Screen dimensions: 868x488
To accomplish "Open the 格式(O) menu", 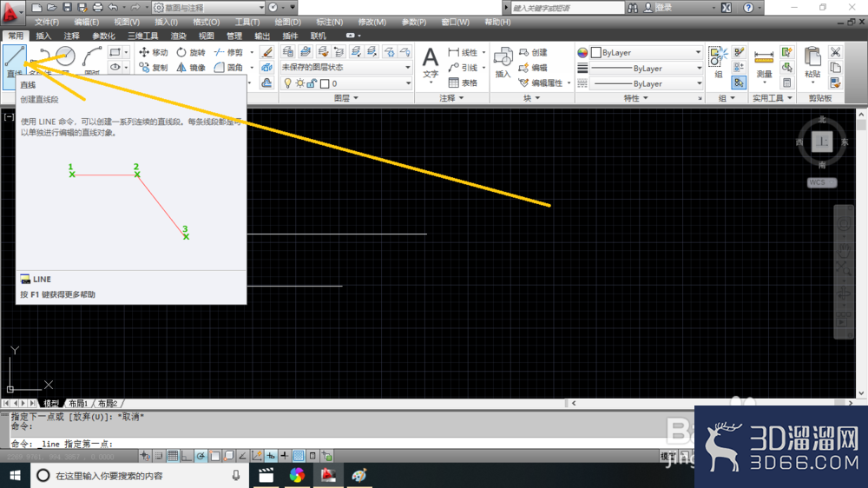I will click(x=206, y=23).
